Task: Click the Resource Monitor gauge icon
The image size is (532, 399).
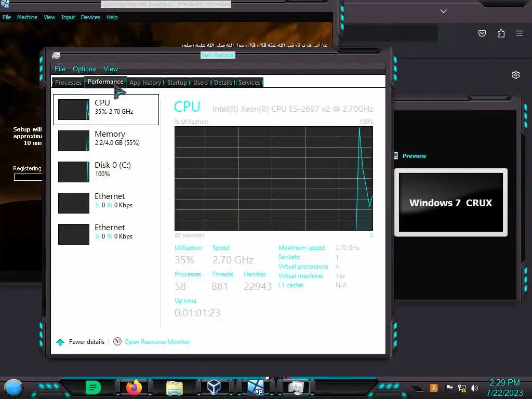Action: point(117,341)
